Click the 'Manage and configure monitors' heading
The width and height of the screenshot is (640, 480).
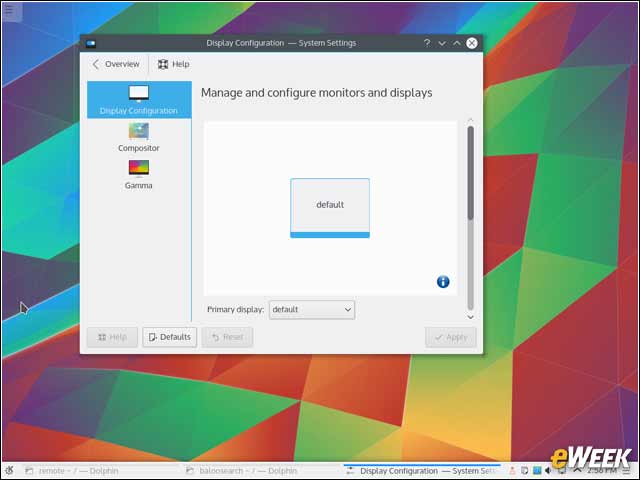(x=316, y=93)
